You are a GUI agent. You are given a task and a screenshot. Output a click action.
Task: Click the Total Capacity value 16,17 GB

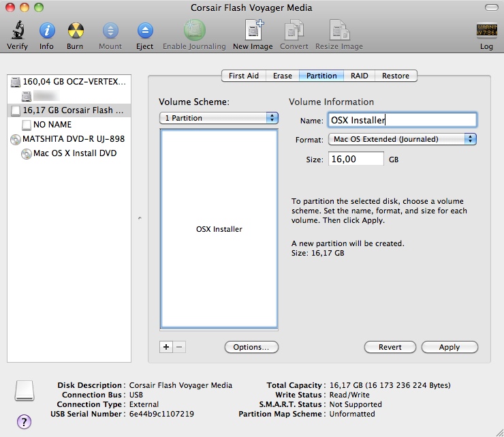(x=390, y=385)
